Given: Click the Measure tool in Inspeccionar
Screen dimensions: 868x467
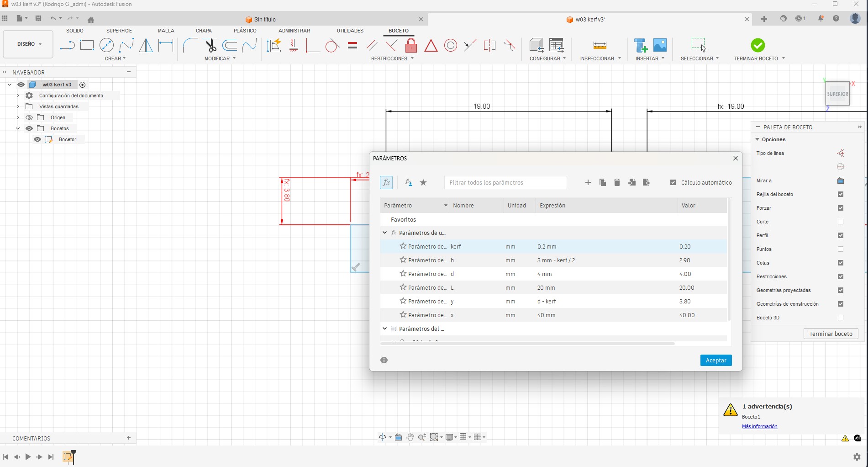Looking at the screenshot, I should 600,45.
